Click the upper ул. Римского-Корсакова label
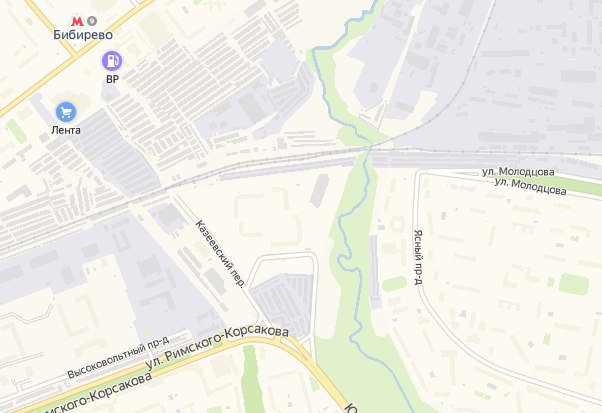The image size is (602, 413). pyautogui.click(x=217, y=348)
